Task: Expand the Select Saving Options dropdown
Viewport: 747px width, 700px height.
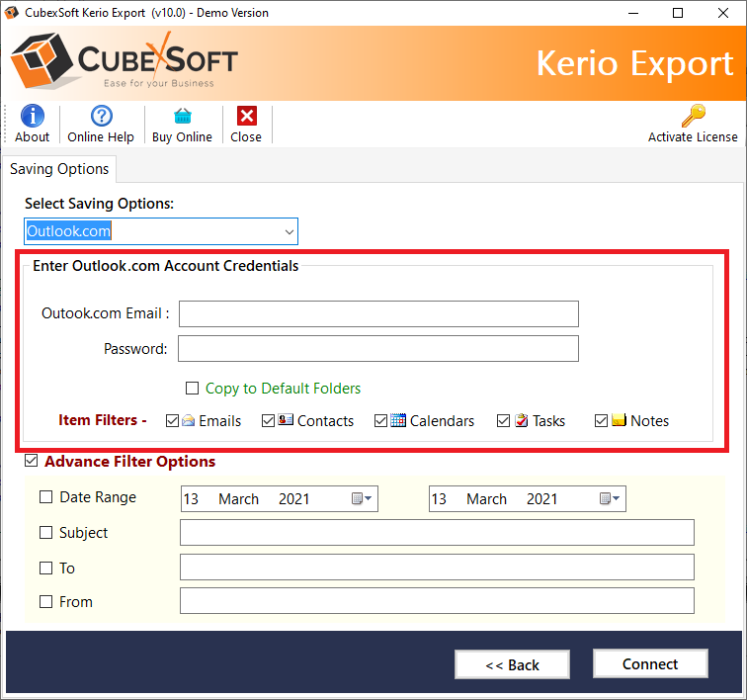Action: (290, 231)
